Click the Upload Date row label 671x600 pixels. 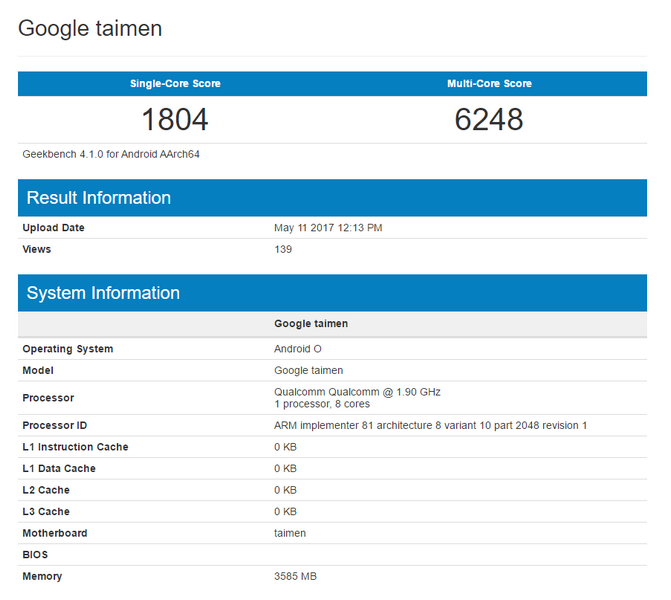coord(54,228)
